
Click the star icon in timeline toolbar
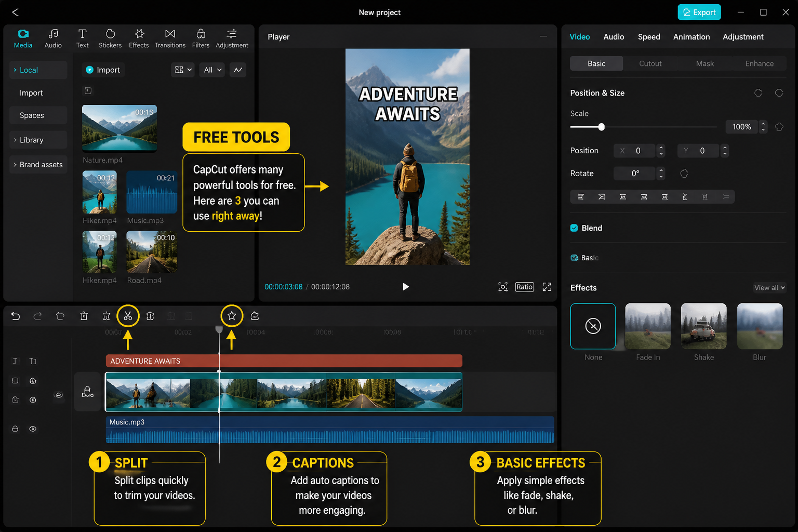[232, 316]
